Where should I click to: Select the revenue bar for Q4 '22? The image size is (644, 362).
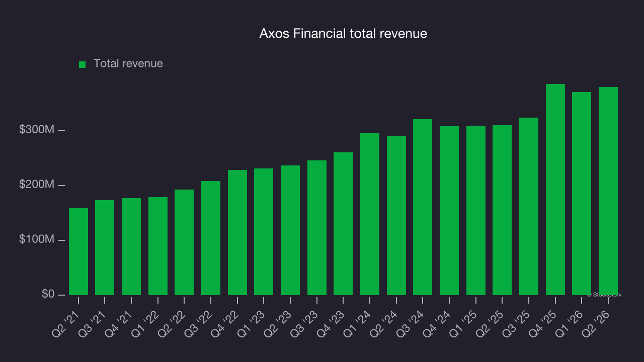[x=237, y=232]
